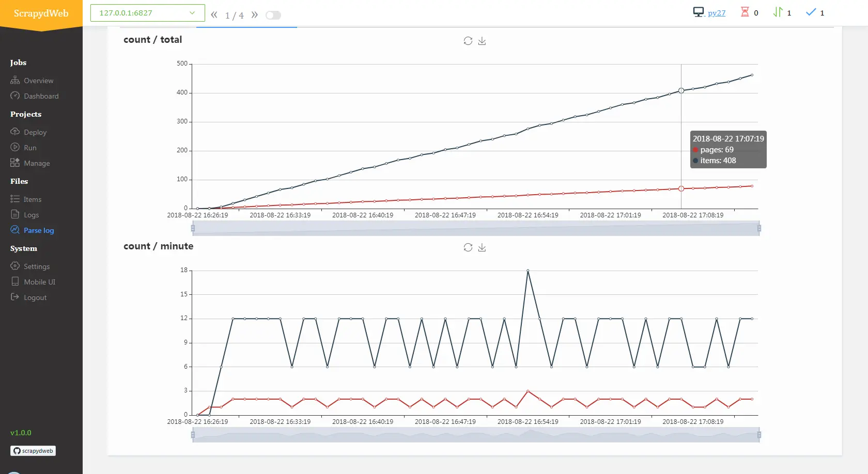Select Run under Projects
Image resolution: width=868 pixels, height=474 pixels.
point(30,148)
